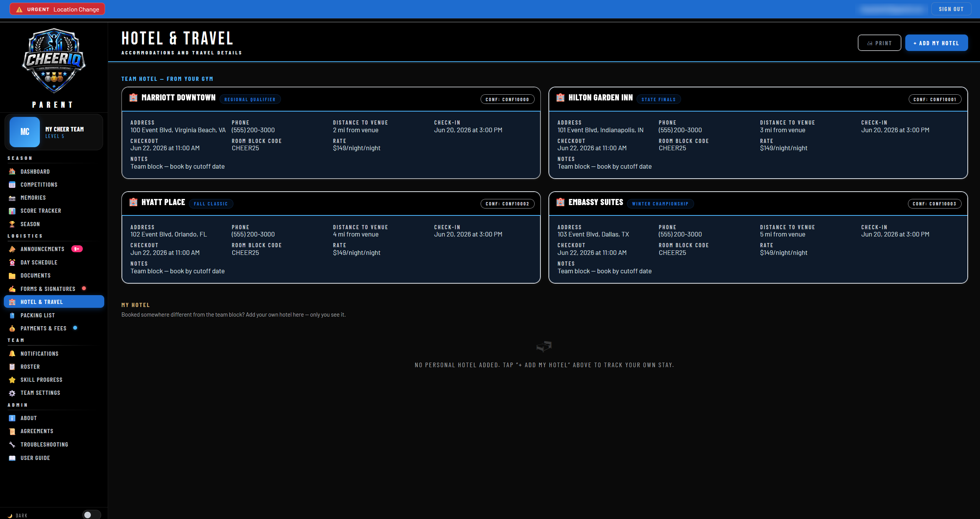
Task: Click the Season trophy icon
Action: pos(12,224)
